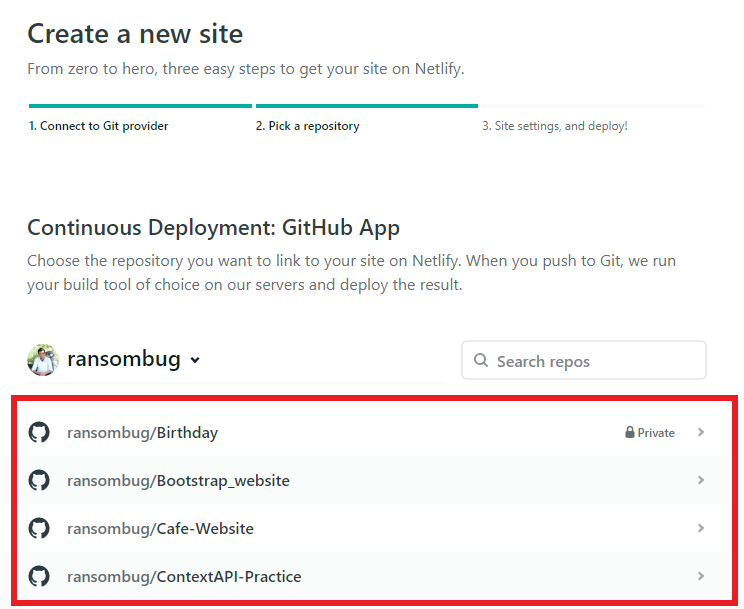Focus the Search repos input field
744x609 pixels.
click(x=584, y=360)
